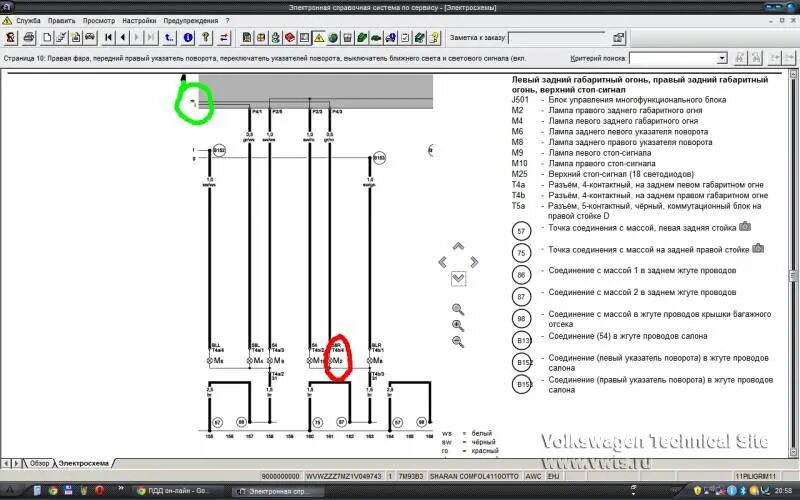Screen dimensions: 800x500
Task: Click the 'SHARAN COMFOL4110OTTO' status bar entry
Action: [x=474, y=476]
